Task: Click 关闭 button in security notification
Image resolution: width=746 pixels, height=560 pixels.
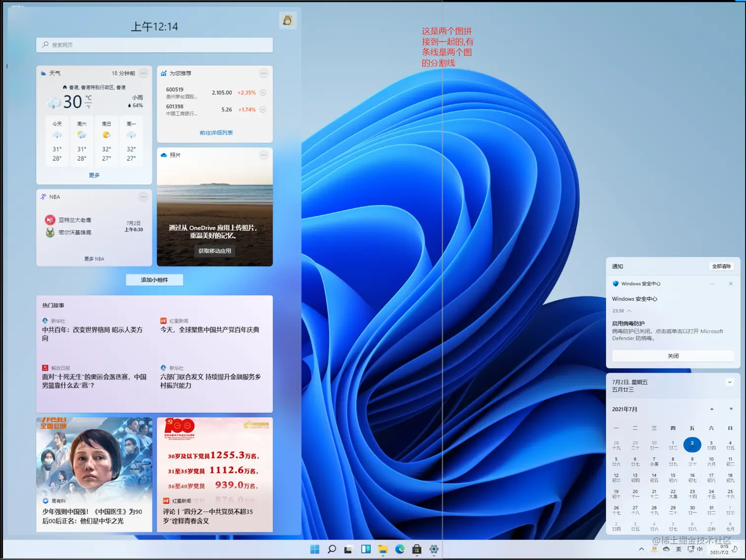Action: click(673, 356)
